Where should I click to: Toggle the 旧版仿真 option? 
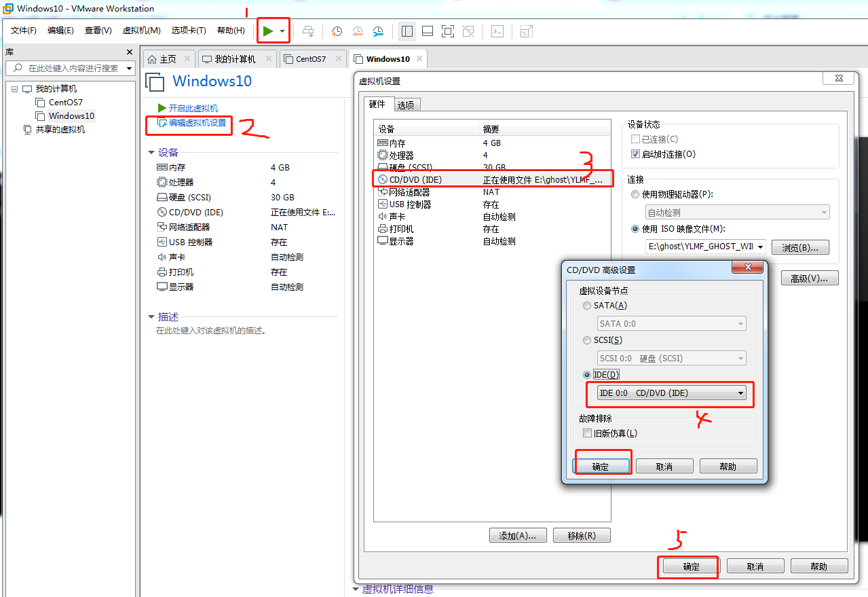tap(586, 433)
